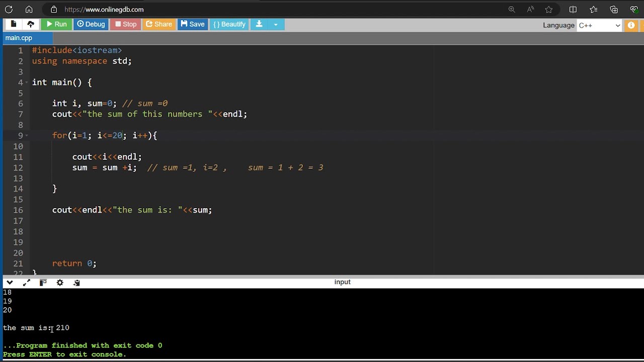Screen dimensions: 644x362
Task: Fold the for loop at line 9
Action: click(27, 136)
